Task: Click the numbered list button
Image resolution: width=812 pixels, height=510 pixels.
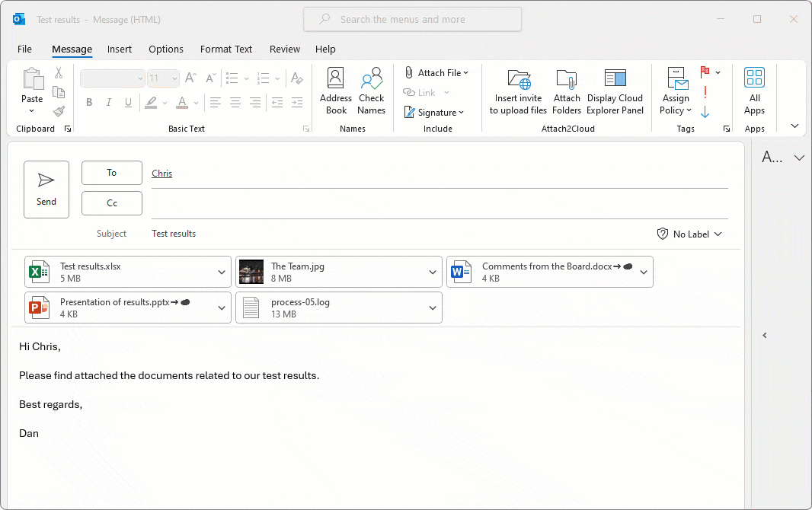Action: pyautogui.click(x=263, y=78)
